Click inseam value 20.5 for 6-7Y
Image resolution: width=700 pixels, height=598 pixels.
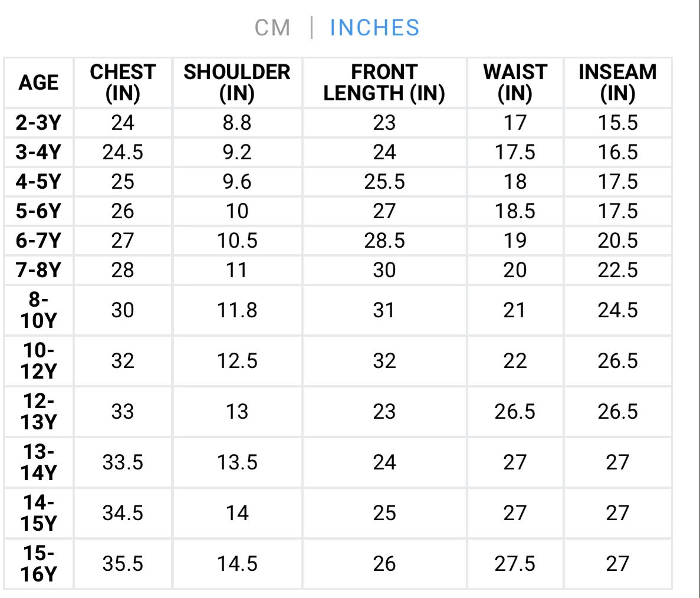click(617, 241)
